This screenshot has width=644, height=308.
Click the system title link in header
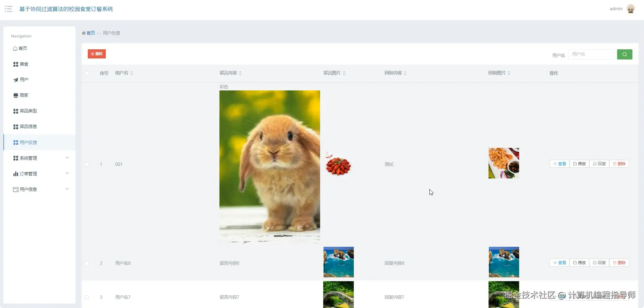pos(66,9)
